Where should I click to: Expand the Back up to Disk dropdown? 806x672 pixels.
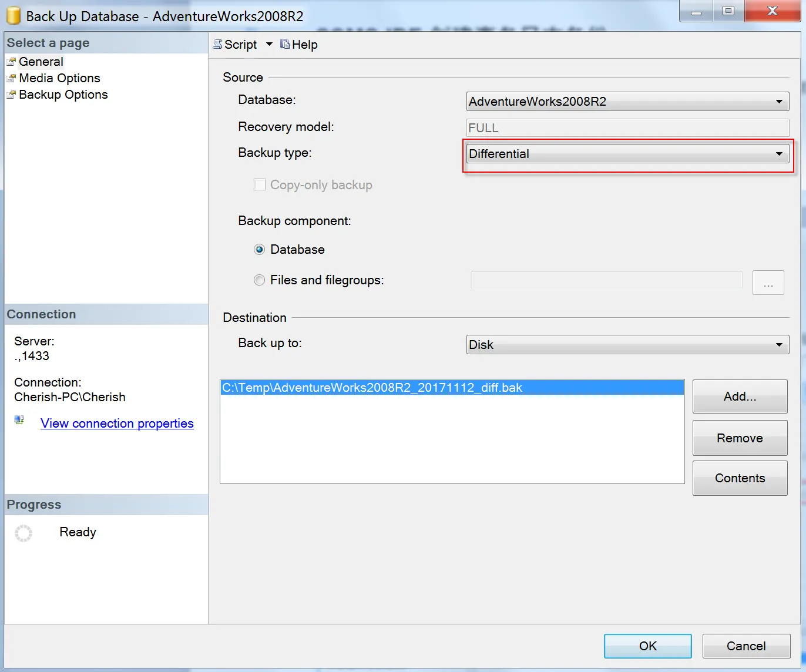779,345
